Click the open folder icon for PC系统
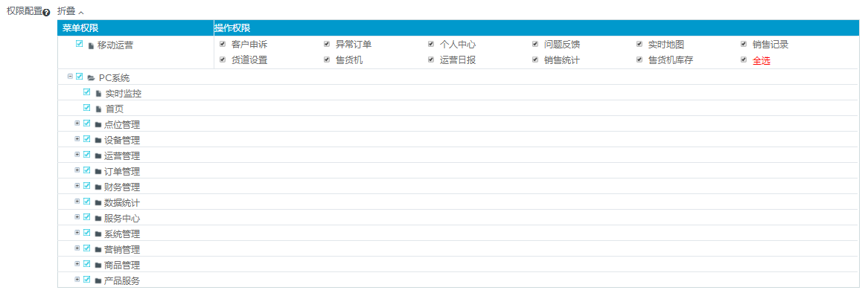Image resolution: width=868 pixels, height=296 pixels. point(91,78)
